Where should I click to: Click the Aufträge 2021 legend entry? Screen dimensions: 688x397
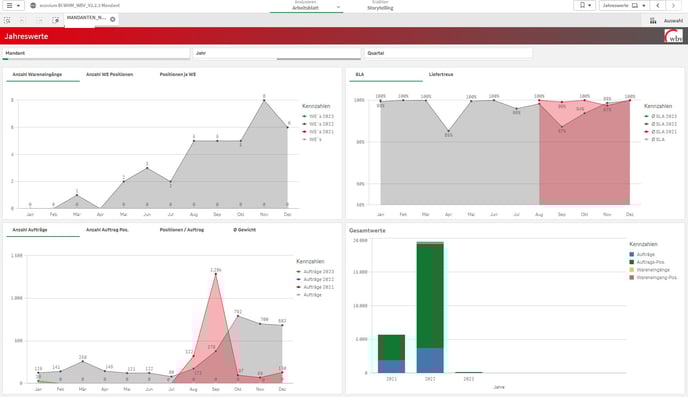point(315,287)
